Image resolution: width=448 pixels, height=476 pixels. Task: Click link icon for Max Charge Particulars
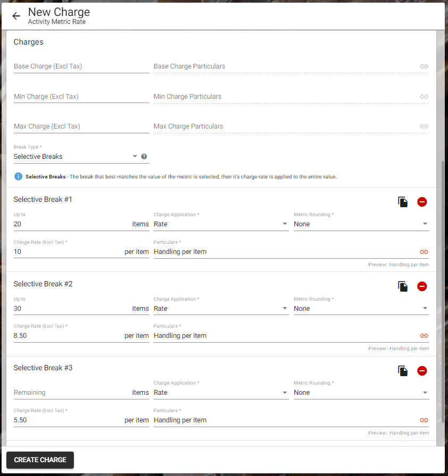click(x=424, y=126)
